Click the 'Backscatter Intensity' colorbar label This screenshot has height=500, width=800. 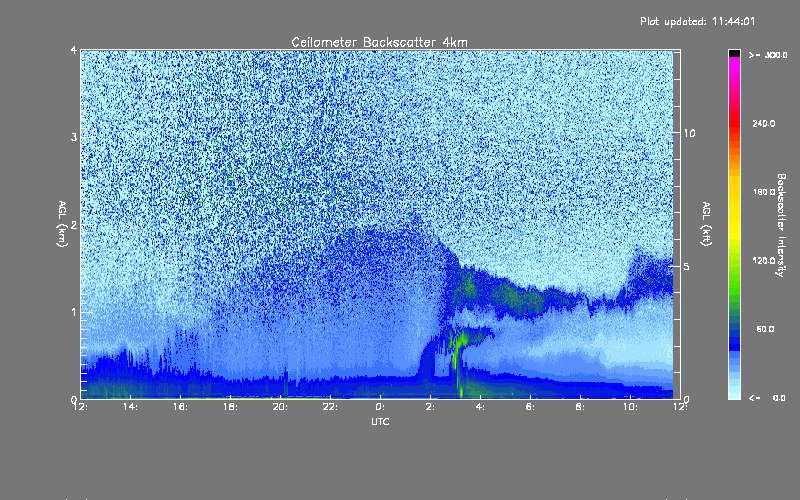tap(781, 225)
